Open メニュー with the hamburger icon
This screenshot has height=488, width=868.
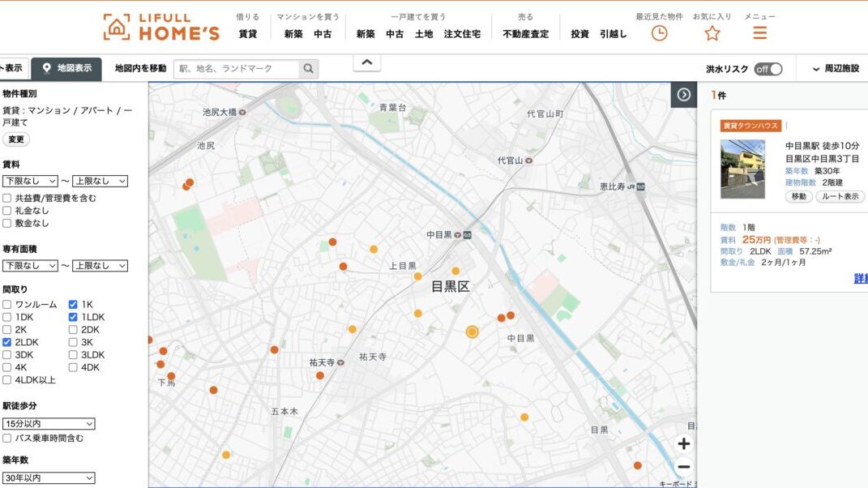tap(759, 32)
